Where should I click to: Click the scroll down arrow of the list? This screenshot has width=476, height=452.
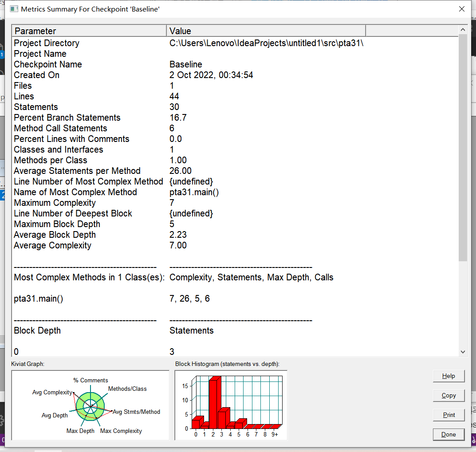point(463,352)
